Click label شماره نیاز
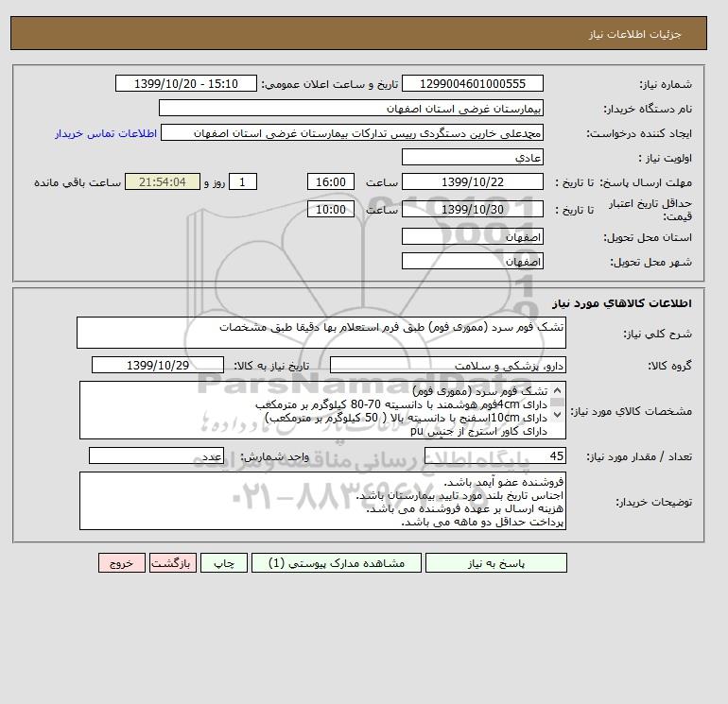728x704 pixels. tap(666, 84)
